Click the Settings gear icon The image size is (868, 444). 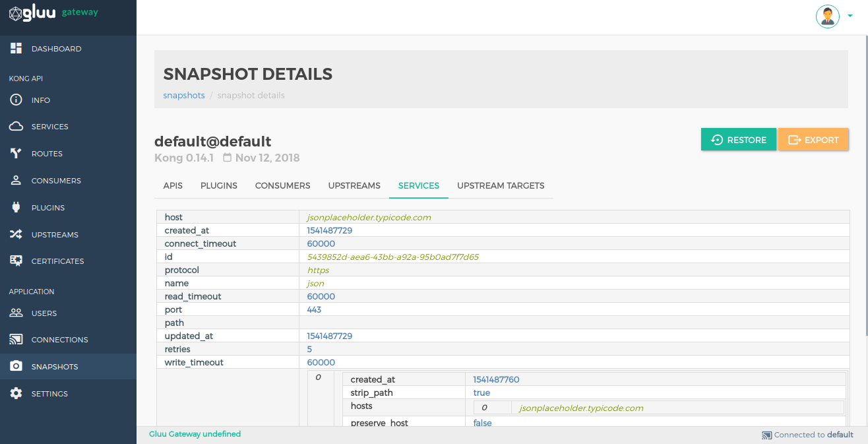coord(16,393)
